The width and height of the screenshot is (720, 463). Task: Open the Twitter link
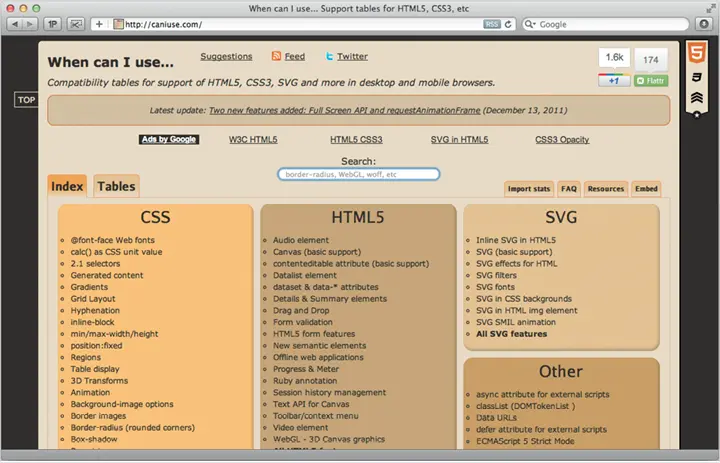click(x=352, y=56)
